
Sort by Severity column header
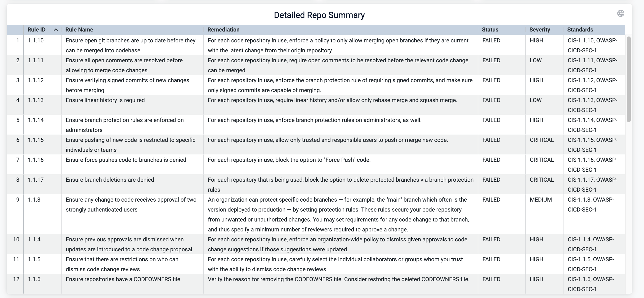[540, 30]
